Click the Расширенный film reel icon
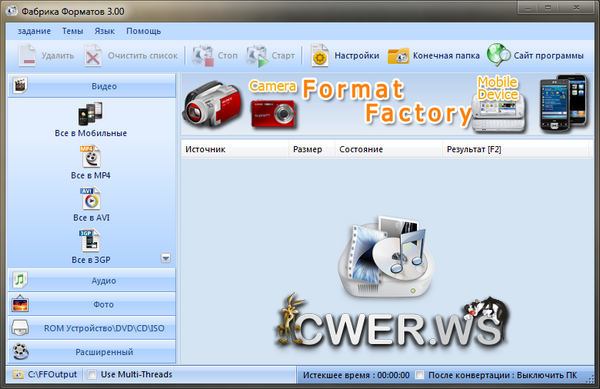This screenshot has height=389, width=600. click(x=20, y=352)
